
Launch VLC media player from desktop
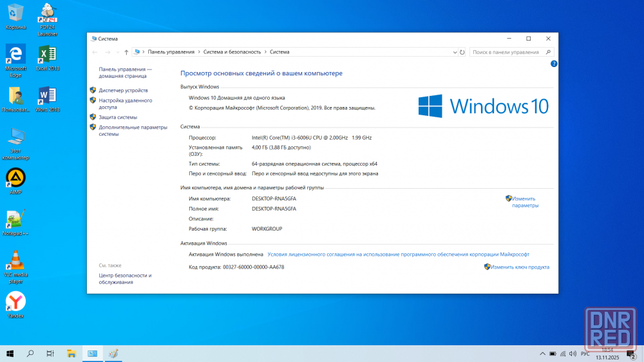pos(15,261)
